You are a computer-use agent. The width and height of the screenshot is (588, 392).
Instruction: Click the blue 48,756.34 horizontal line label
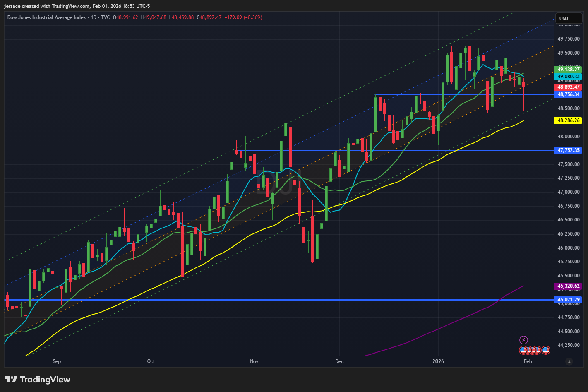(x=568, y=94)
